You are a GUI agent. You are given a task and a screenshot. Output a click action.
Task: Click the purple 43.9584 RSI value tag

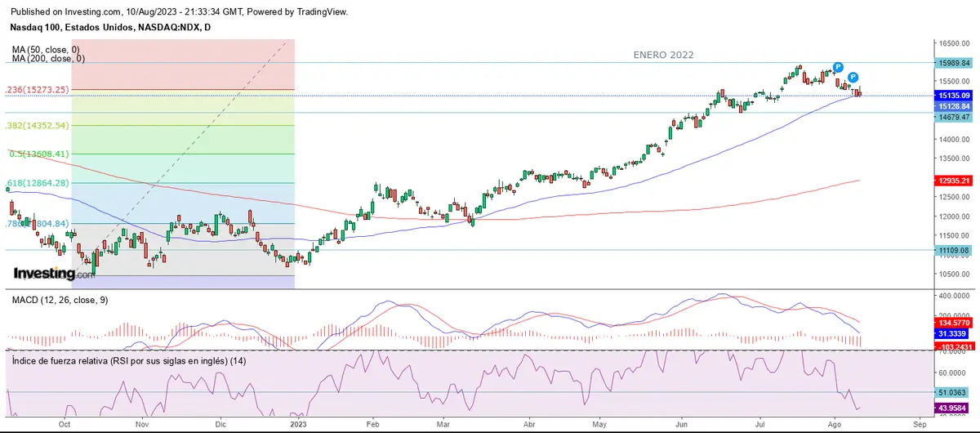coord(954,408)
